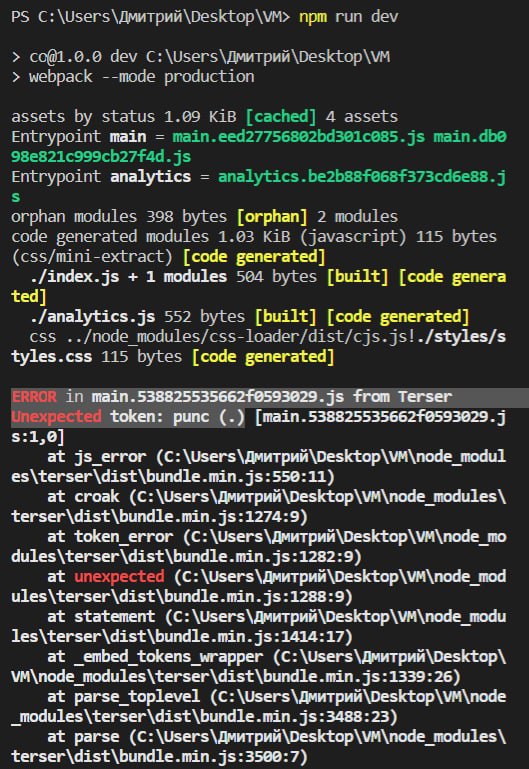Viewport: 529px width, 769px height.
Task: Click the 'main.eed27756802bd301c085.js' filename
Action: (x=299, y=136)
